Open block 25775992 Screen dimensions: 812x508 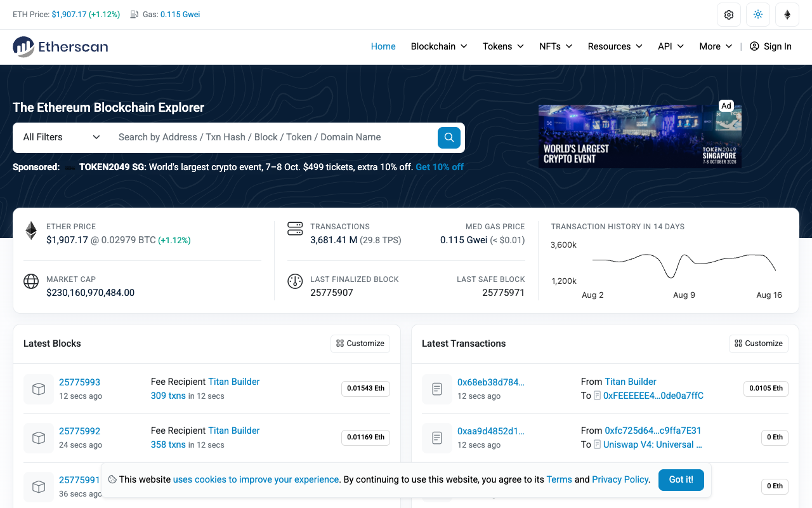click(x=79, y=431)
